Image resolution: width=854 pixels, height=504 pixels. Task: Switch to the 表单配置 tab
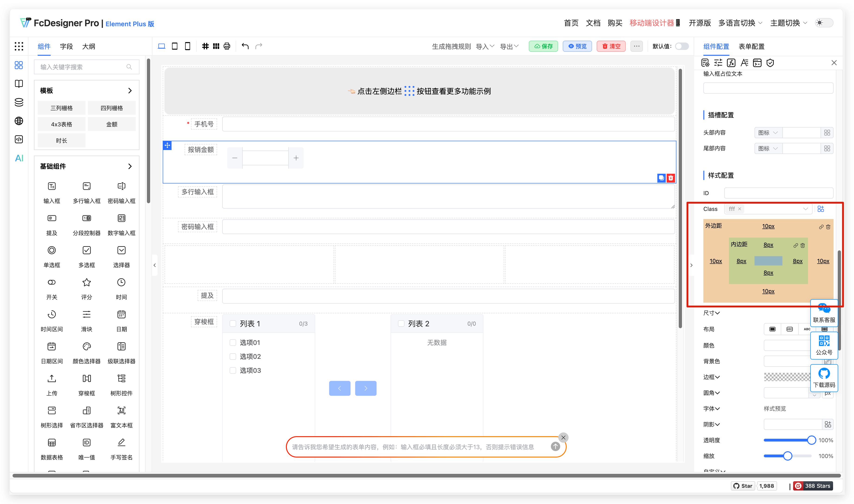point(752,46)
